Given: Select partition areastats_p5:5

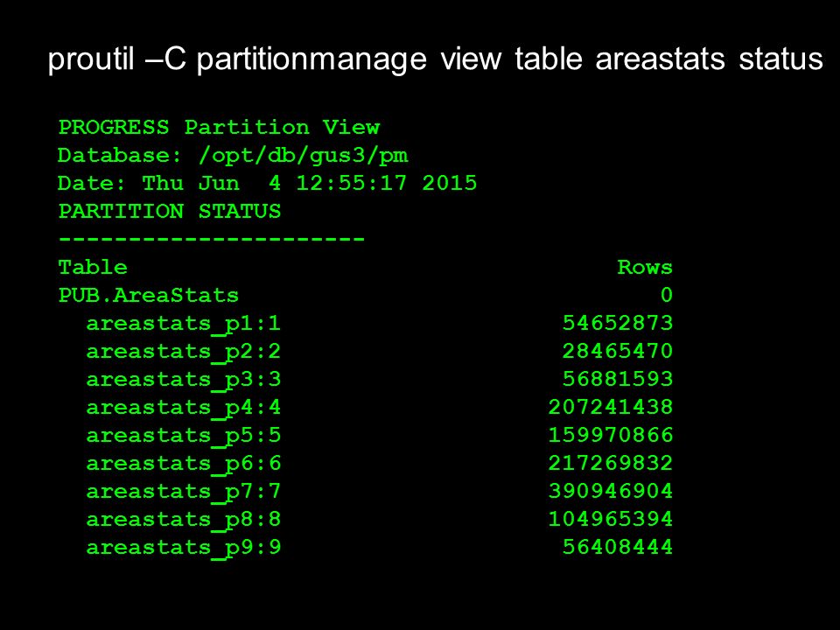Looking at the screenshot, I should coord(183,436).
